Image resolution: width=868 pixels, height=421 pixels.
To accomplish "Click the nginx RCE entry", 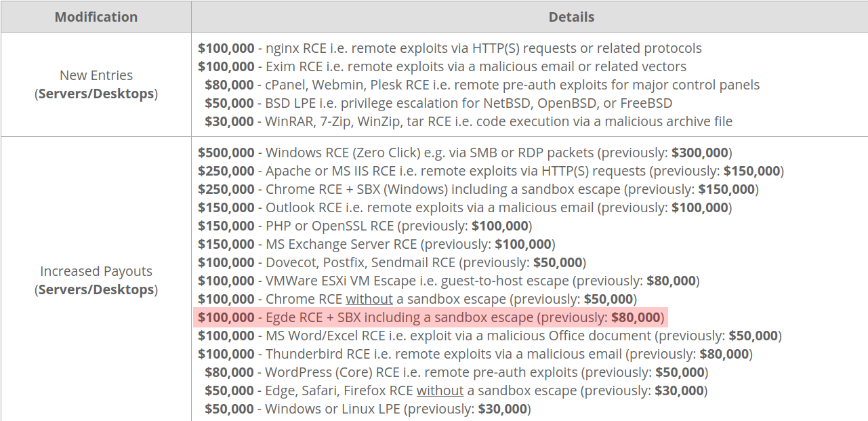I will point(449,48).
